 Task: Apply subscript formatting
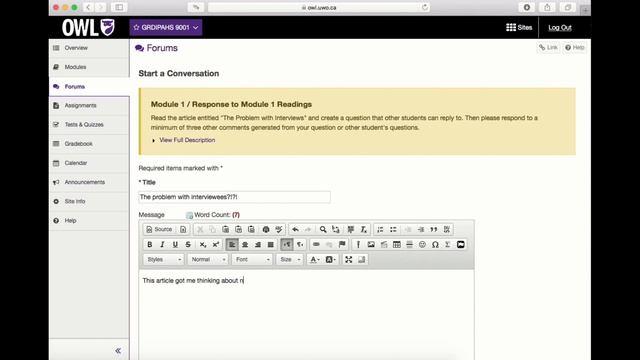[203, 244]
